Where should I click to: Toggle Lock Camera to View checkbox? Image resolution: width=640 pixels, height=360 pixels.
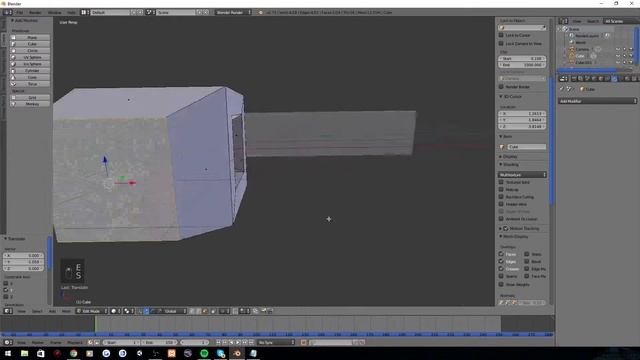501,43
